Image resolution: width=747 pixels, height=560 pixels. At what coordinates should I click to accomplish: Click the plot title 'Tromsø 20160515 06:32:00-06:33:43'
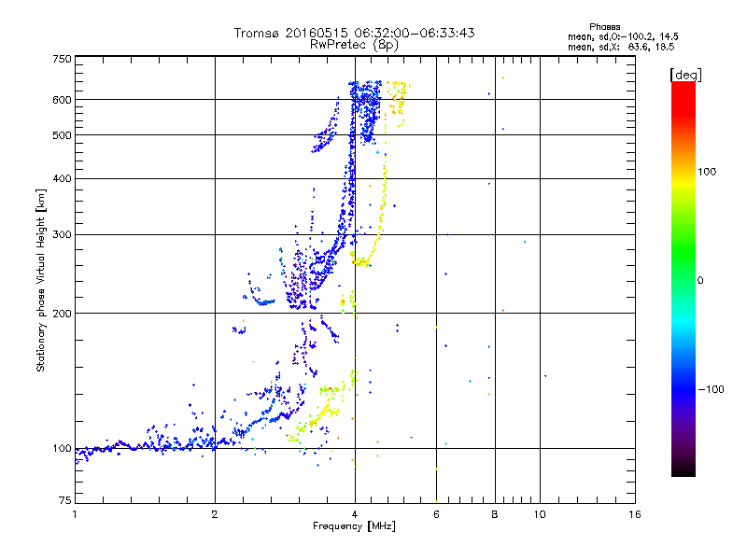(x=355, y=33)
